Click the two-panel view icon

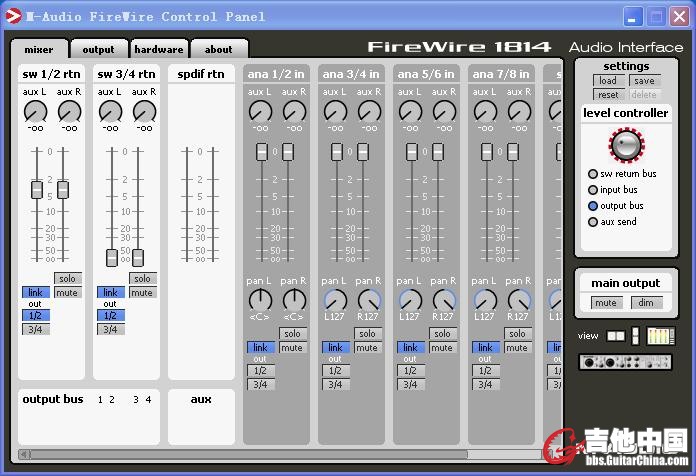pos(617,336)
